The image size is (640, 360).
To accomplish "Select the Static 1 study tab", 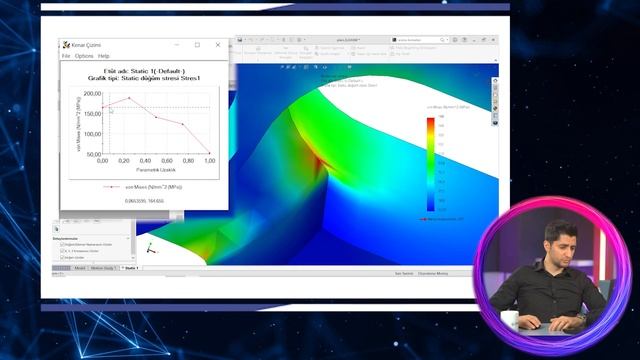I will coord(130,268).
